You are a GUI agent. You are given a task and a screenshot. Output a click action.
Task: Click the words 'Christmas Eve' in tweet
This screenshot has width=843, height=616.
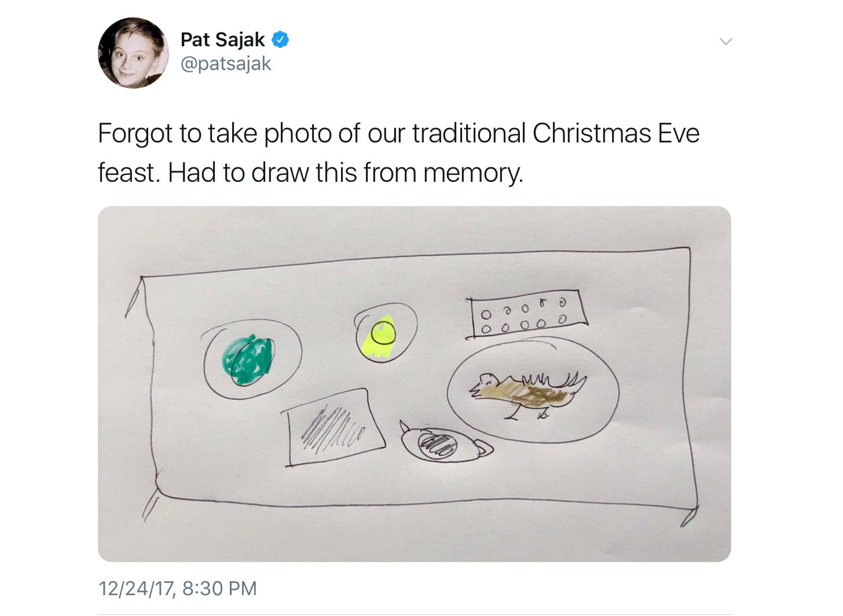pyautogui.click(x=616, y=133)
